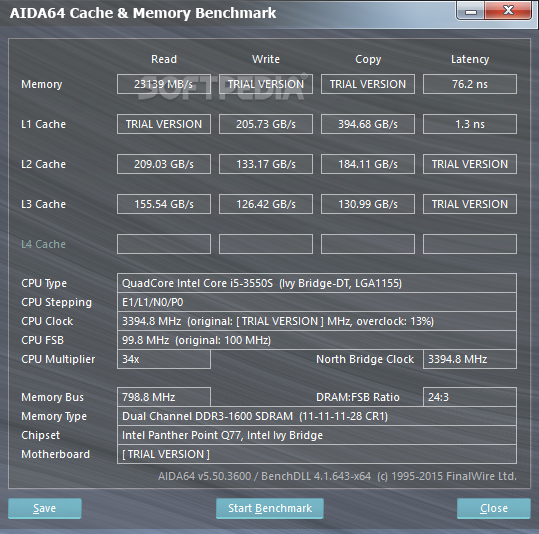Image resolution: width=539 pixels, height=534 pixels.
Task: Click L2 Cache Read 209.03 GB/s
Action: 164,164
